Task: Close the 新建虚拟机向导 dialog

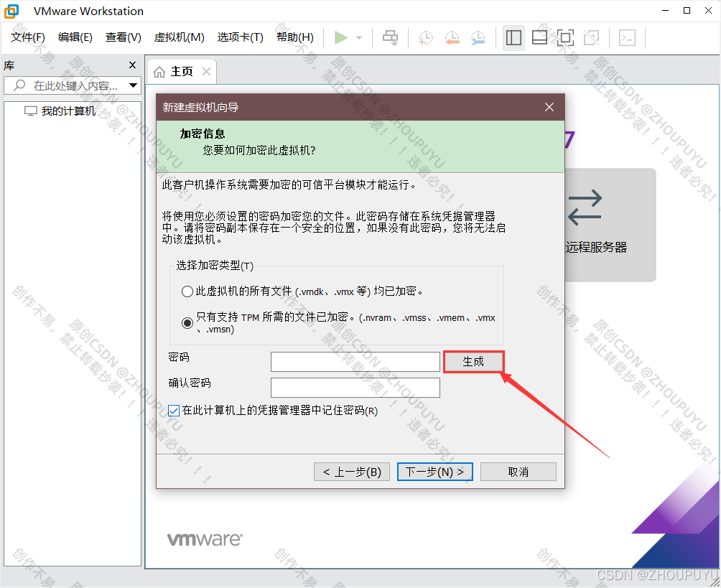Action: [x=549, y=107]
